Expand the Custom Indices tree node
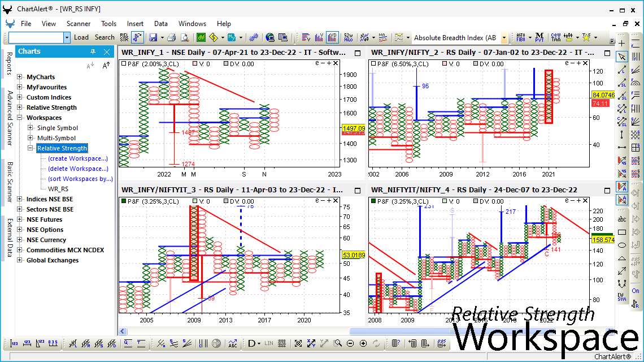This screenshot has height=362, width=644. pos(19,97)
